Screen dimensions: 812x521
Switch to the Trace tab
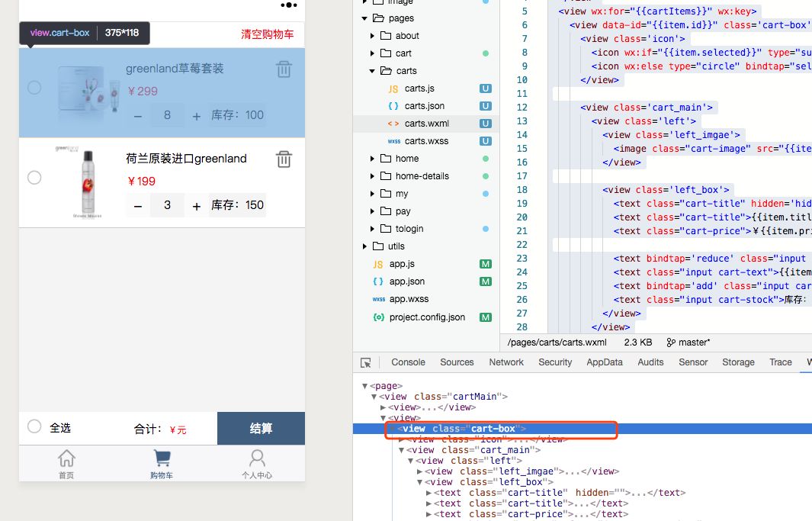pos(781,362)
